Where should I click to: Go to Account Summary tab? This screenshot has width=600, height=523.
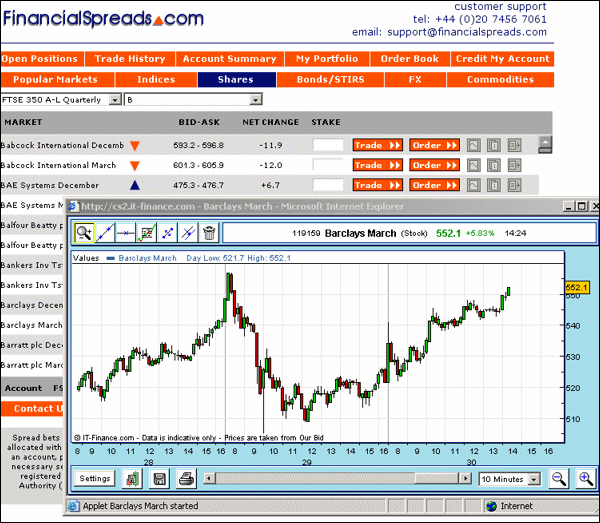[230, 59]
